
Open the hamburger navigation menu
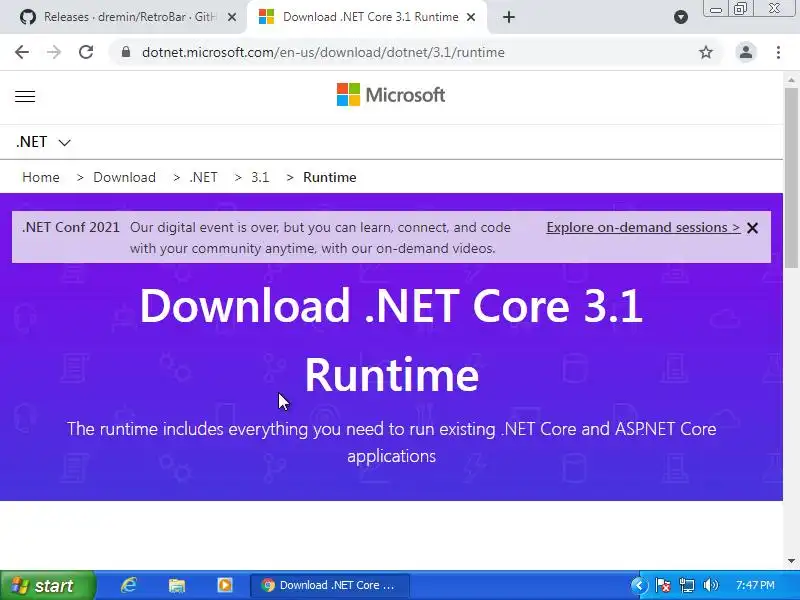point(25,96)
